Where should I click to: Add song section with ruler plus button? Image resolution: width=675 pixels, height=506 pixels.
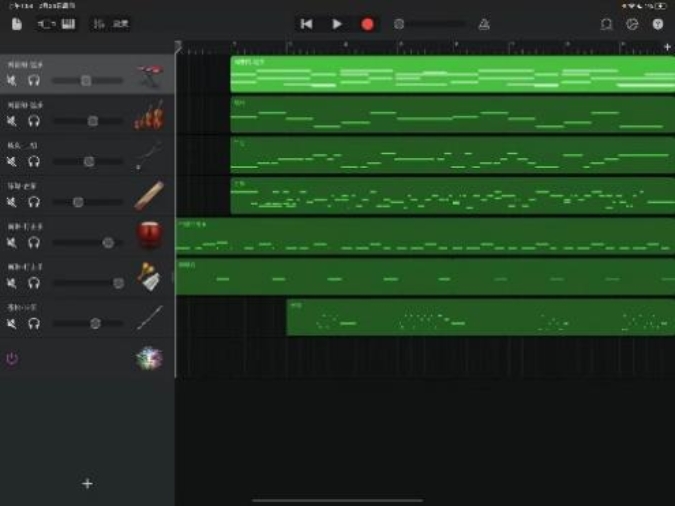pos(667,46)
